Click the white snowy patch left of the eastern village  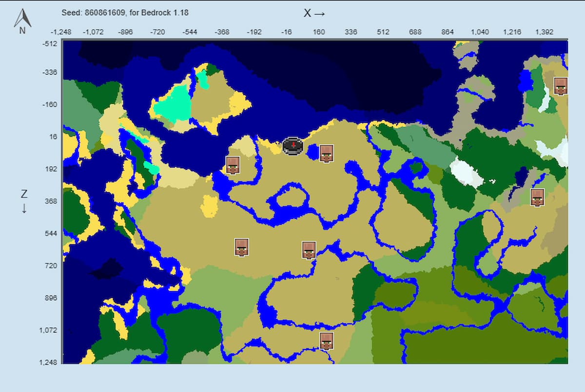click(x=466, y=171)
